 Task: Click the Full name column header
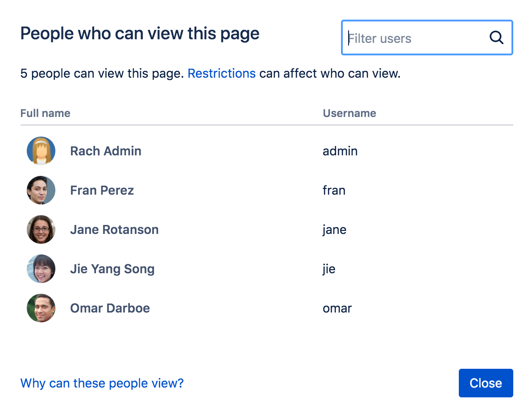click(x=45, y=113)
